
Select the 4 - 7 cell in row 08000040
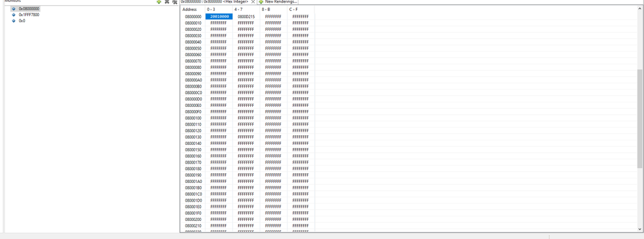click(246, 42)
